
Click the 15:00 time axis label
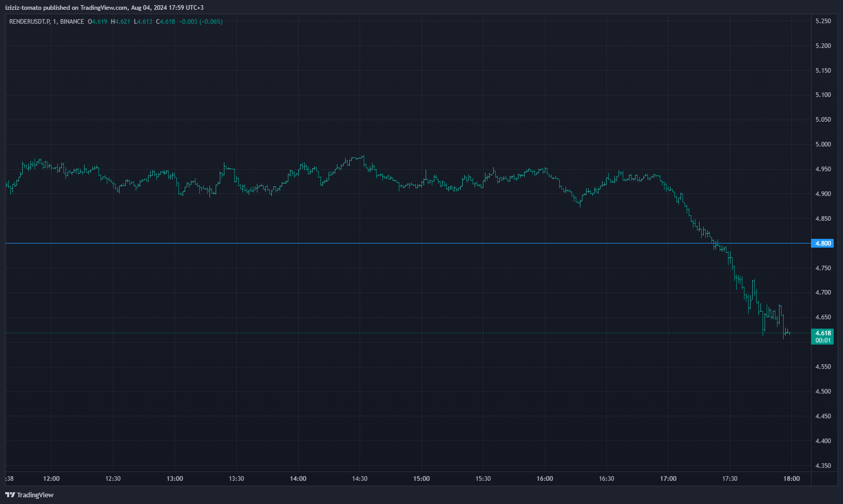point(421,479)
